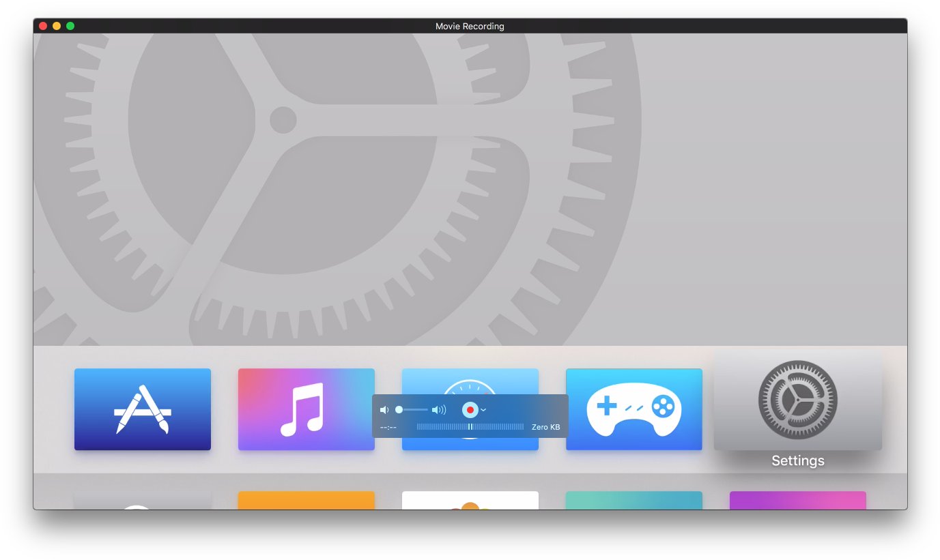
Task: Select the purple-pink app tile in second row
Action: (x=798, y=500)
